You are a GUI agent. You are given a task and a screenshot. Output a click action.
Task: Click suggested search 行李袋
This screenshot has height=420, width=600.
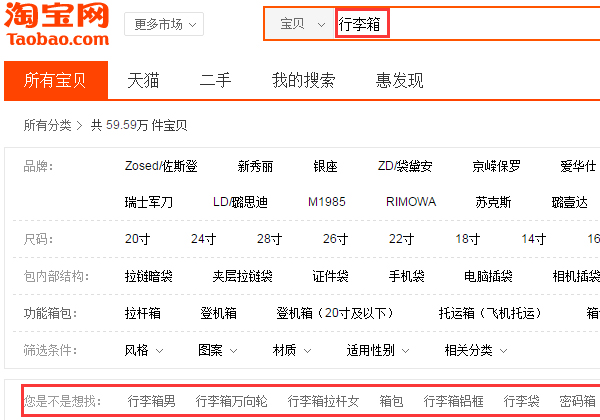coord(522,401)
